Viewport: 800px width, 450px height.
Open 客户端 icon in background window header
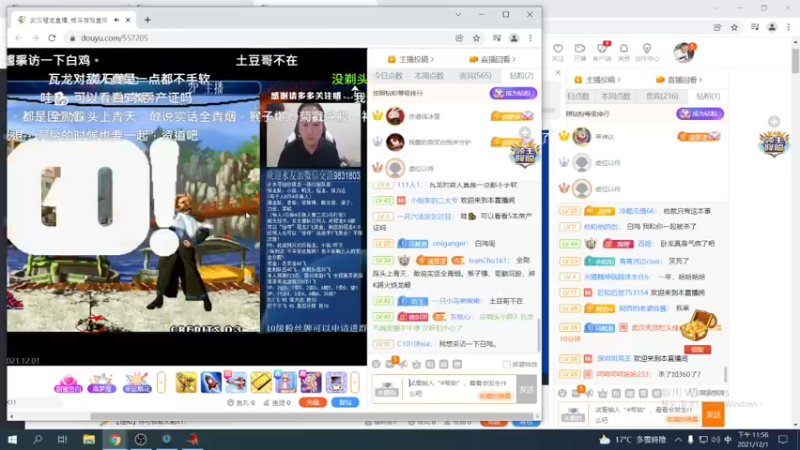point(602,48)
